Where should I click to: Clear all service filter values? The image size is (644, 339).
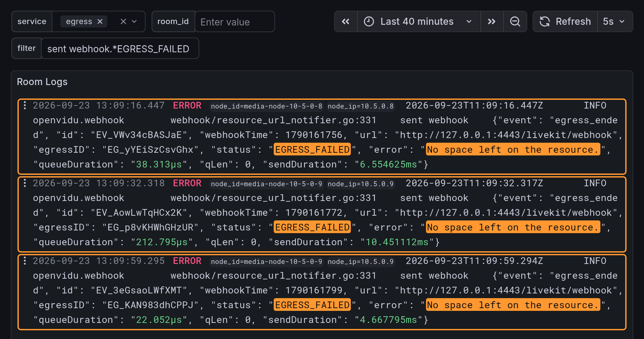pyautogui.click(x=123, y=21)
